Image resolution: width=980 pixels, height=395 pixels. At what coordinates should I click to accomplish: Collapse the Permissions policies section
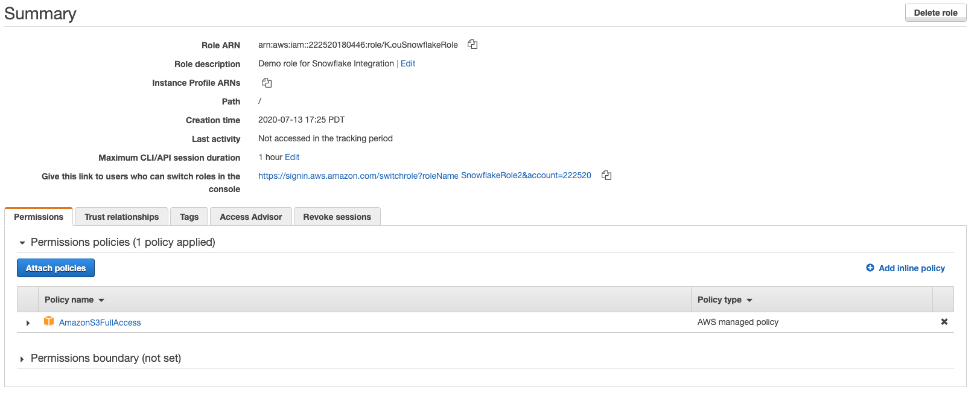pos(22,243)
